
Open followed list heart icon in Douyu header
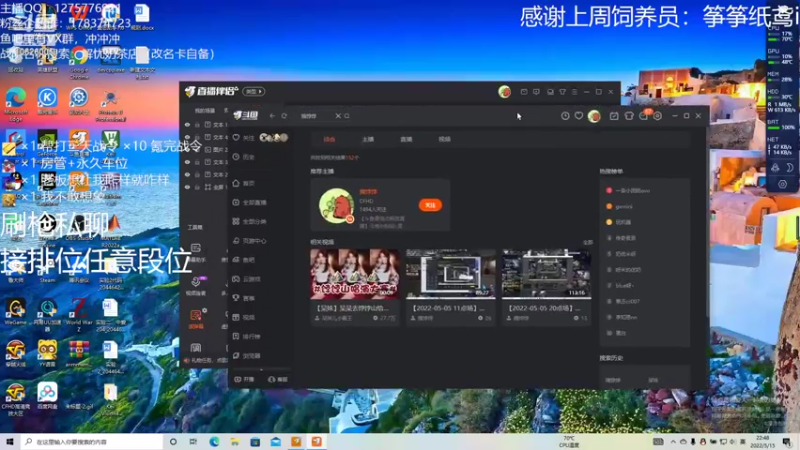coord(579,116)
